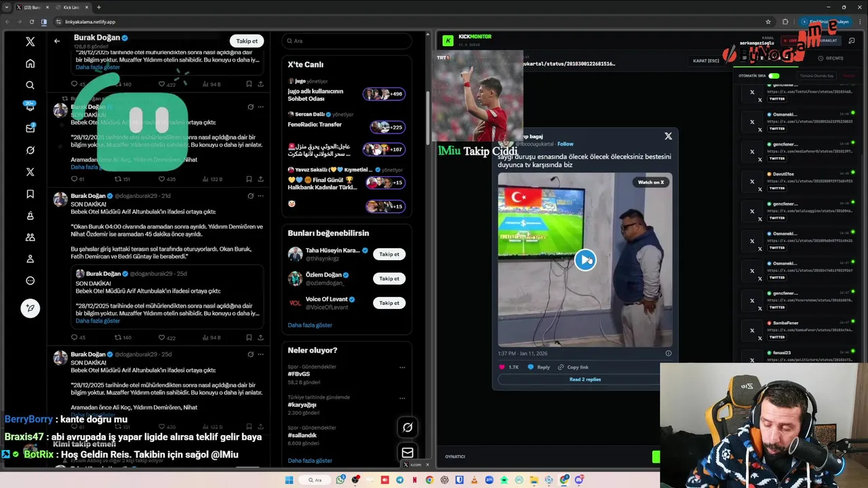Viewport: 868px width, 488px height.
Task: Open the floating messages envelope button
Action: pyautogui.click(x=408, y=452)
